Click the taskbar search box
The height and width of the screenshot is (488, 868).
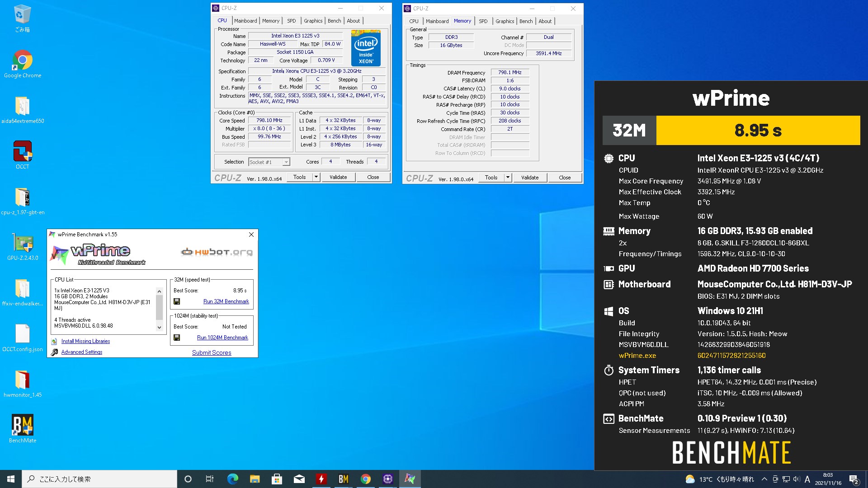99,479
